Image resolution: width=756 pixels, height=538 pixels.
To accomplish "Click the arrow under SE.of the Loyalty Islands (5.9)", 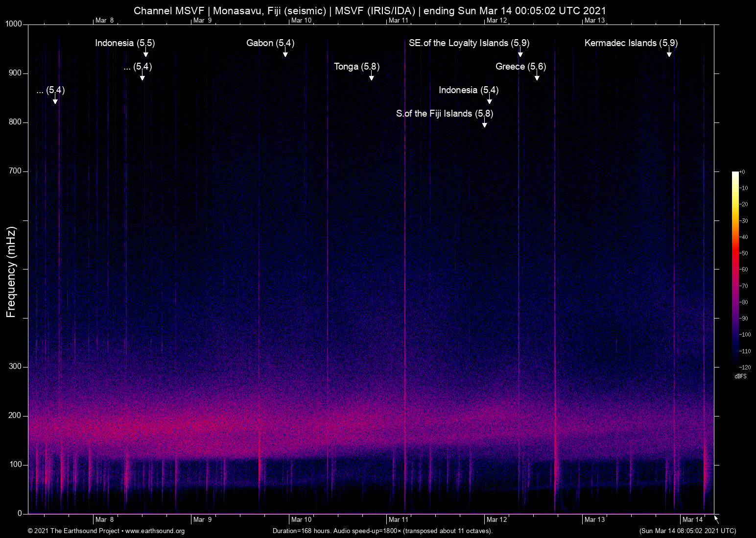I will [x=520, y=53].
